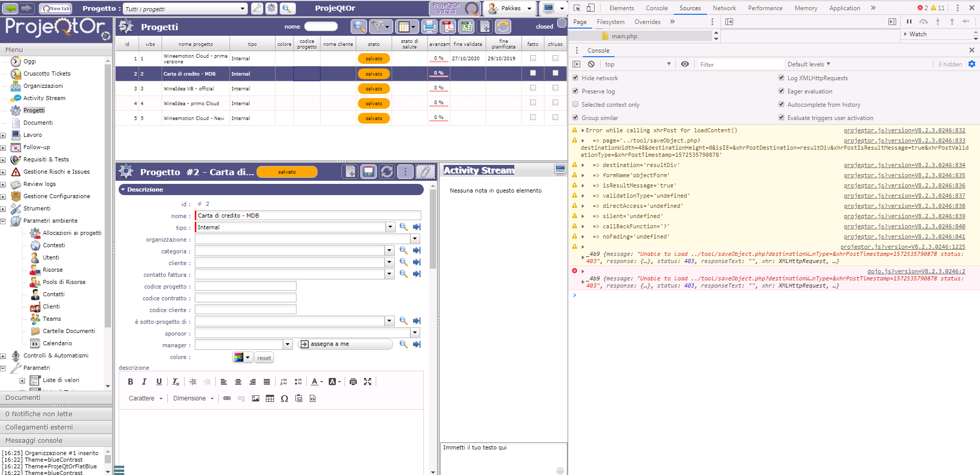Refresh the project detail form
Image resolution: width=980 pixels, height=475 pixels.
tap(387, 172)
